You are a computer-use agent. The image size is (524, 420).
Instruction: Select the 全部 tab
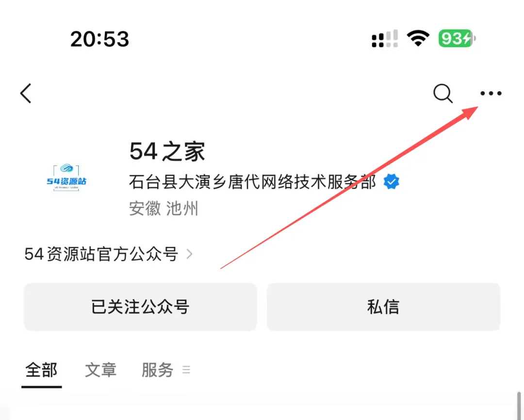[x=41, y=370]
